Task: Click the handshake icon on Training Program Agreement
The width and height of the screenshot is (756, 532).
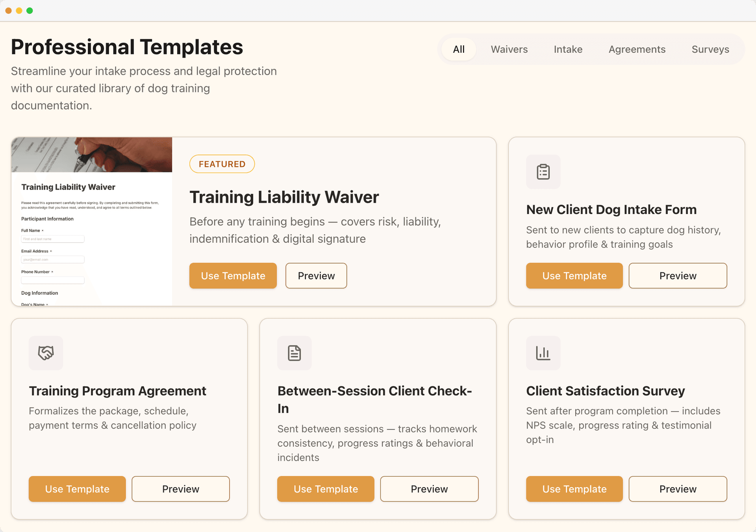Action: (x=46, y=353)
